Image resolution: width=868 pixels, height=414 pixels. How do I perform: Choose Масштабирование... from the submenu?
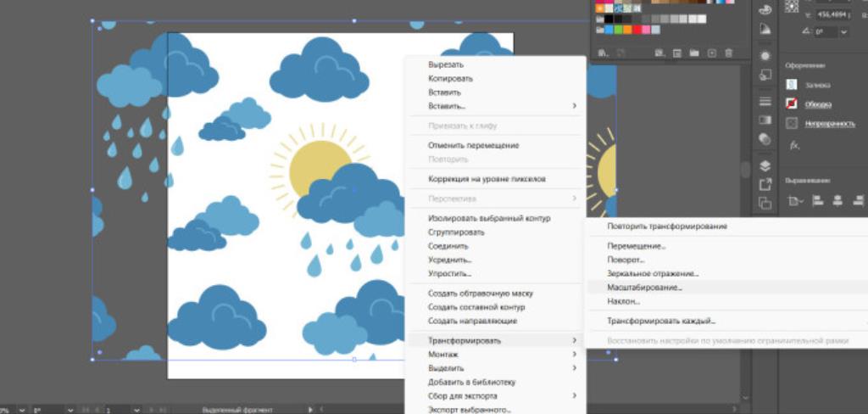(644, 288)
